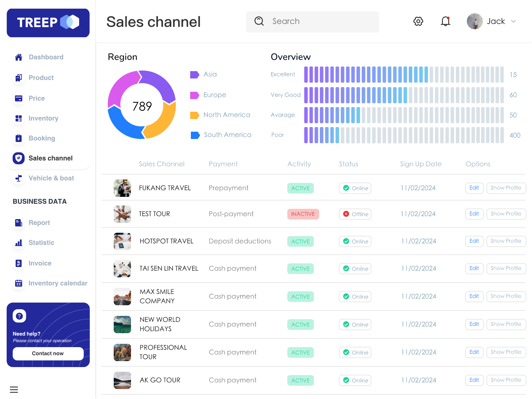Click the Booking clipboard icon

19,138
